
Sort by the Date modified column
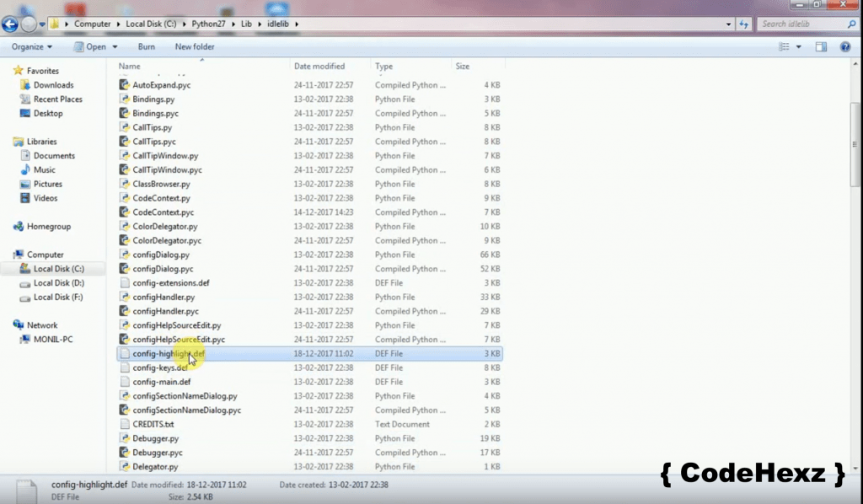coord(319,66)
